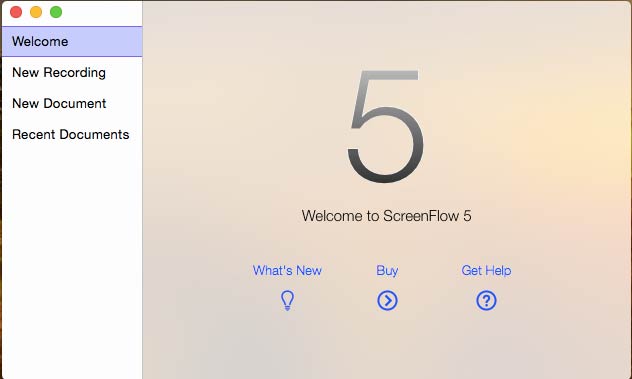Click the Get Help link text
The height and width of the screenshot is (379, 632).
pyautogui.click(x=486, y=271)
